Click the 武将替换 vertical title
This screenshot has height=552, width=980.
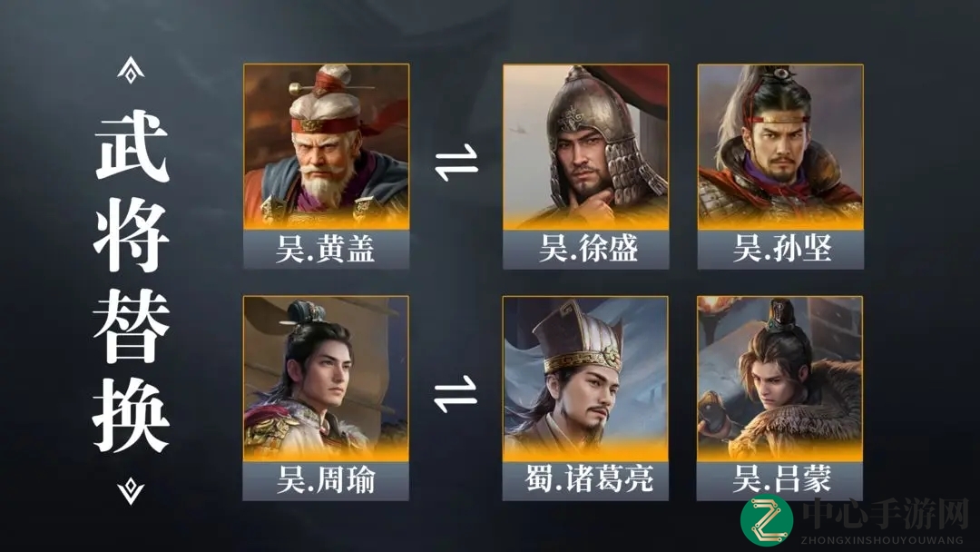132,281
